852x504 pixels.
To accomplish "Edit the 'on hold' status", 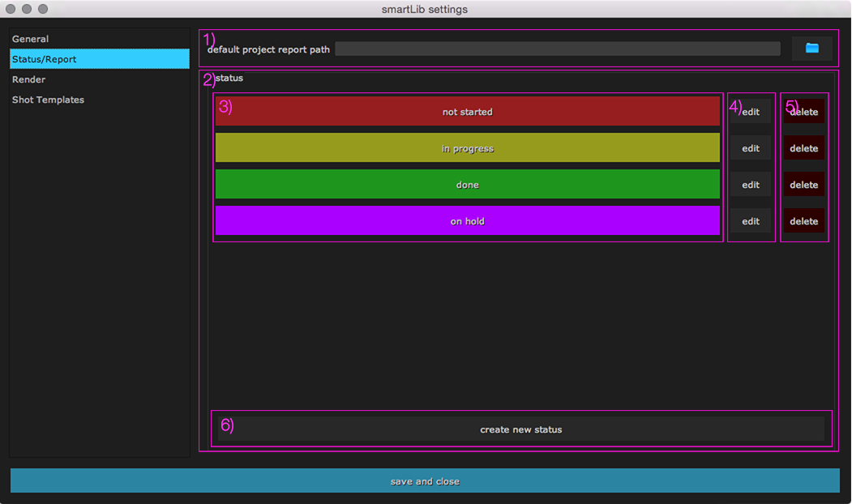I will click(751, 221).
